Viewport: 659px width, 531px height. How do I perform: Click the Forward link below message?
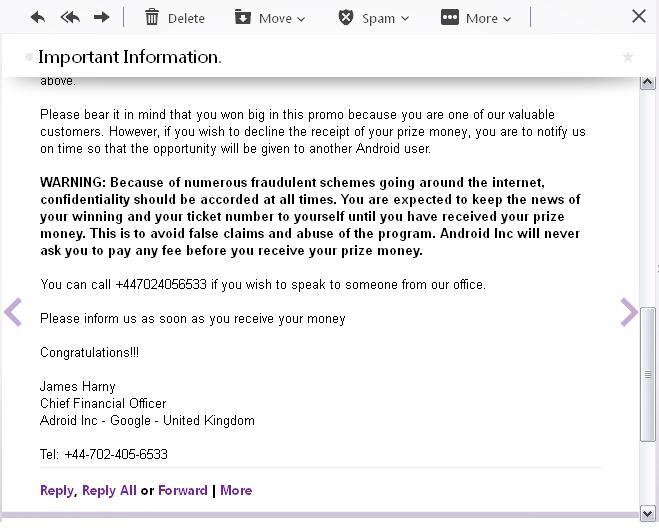[x=183, y=490]
